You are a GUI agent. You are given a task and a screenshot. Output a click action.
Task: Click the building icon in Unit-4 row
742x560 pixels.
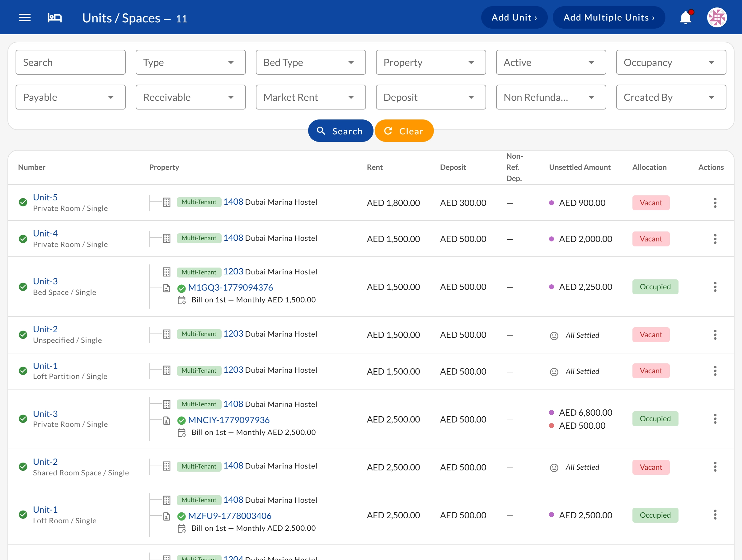(x=167, y=238)
